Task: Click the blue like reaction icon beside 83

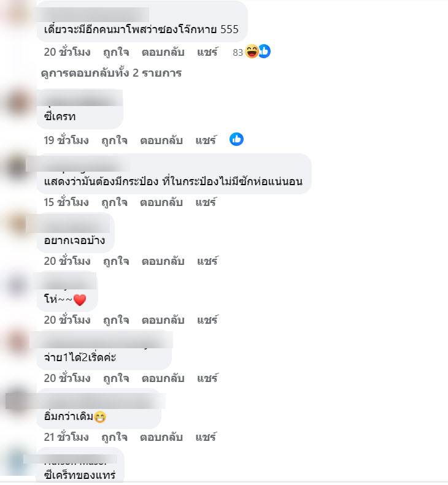Action: click(x=265, y=52)
